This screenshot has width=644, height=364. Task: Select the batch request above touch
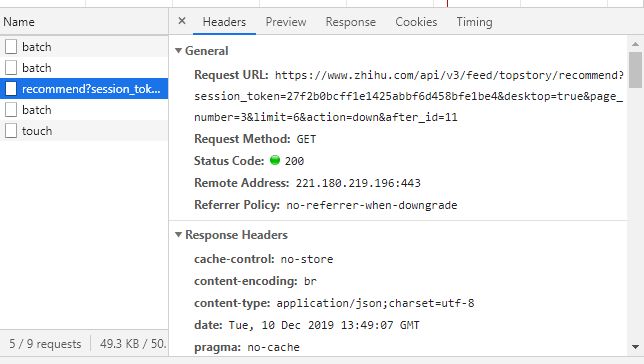click(x=84, y=110)
